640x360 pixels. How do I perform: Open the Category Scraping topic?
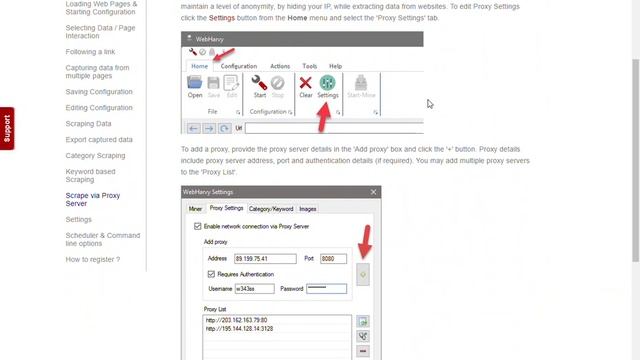click(95, 156)
